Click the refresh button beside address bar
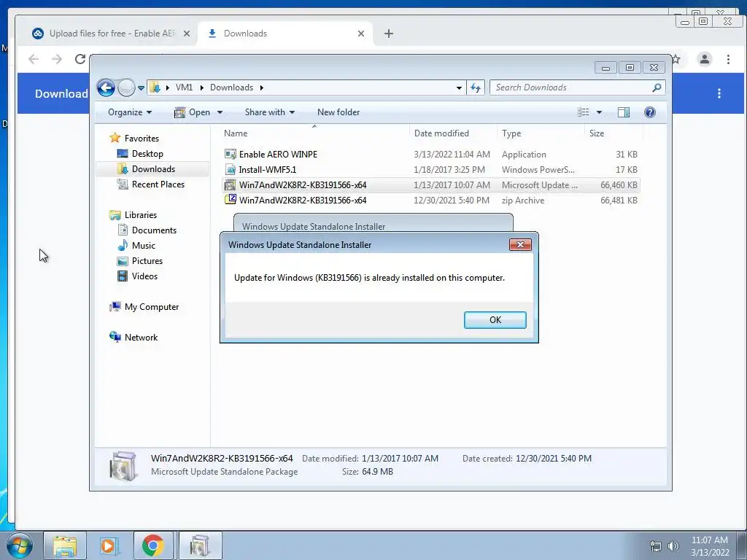Viewport: 747px width, 560px height. [476, 87]
